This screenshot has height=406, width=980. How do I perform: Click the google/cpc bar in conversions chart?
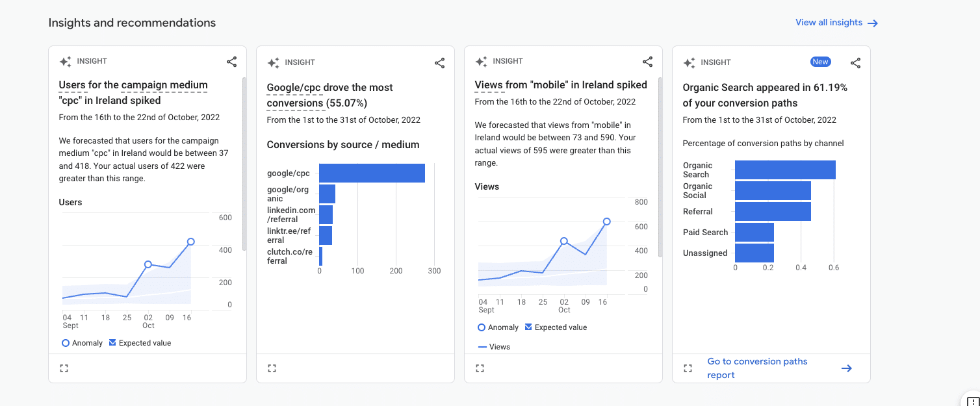372,173
